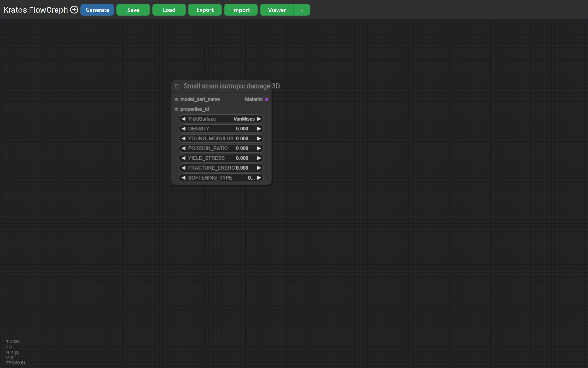Image resolution: width=588 pixels, height=368 pixels.
Task: Increase YIELD_STRESS with right arrow
Action: (259, 158)
